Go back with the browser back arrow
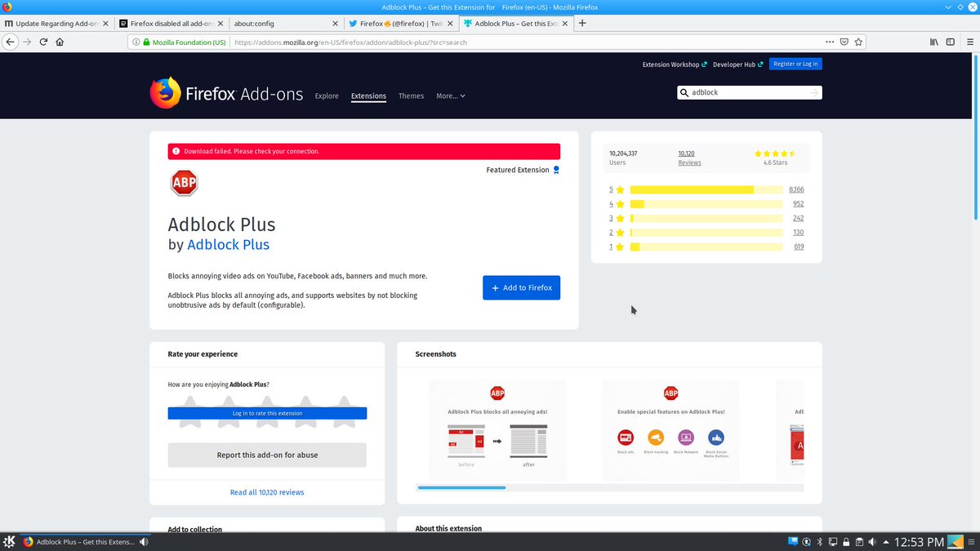The image size is (980, 551). 11,42
